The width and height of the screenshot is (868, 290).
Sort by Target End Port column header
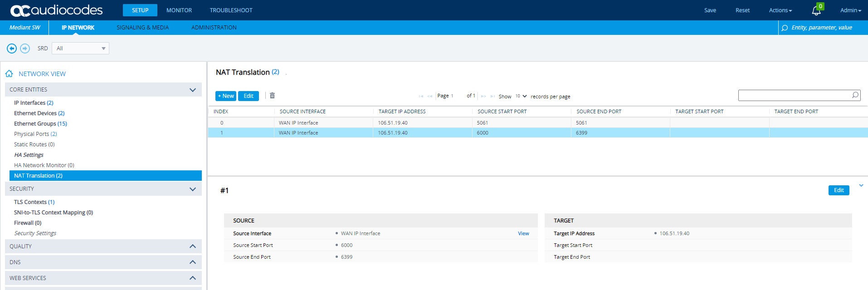(796, 111)
